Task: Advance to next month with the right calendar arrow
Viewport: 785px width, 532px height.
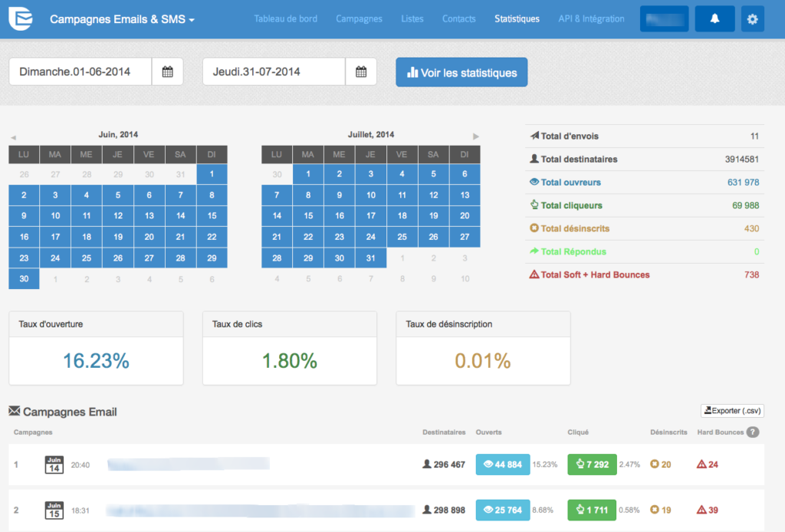Action: [478, 134]
